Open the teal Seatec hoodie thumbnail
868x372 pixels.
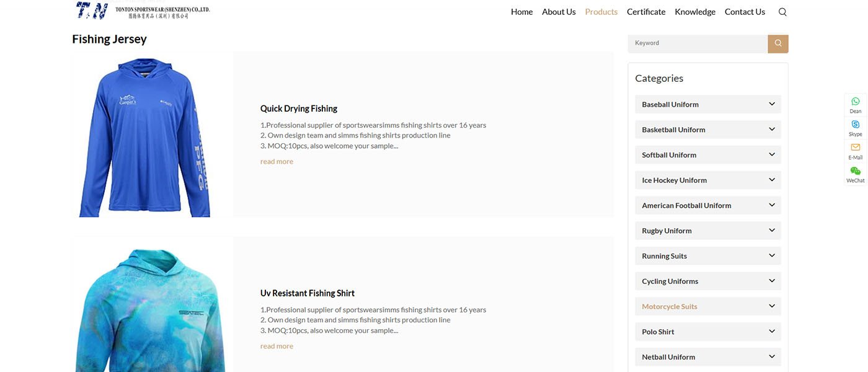[151, 310]
